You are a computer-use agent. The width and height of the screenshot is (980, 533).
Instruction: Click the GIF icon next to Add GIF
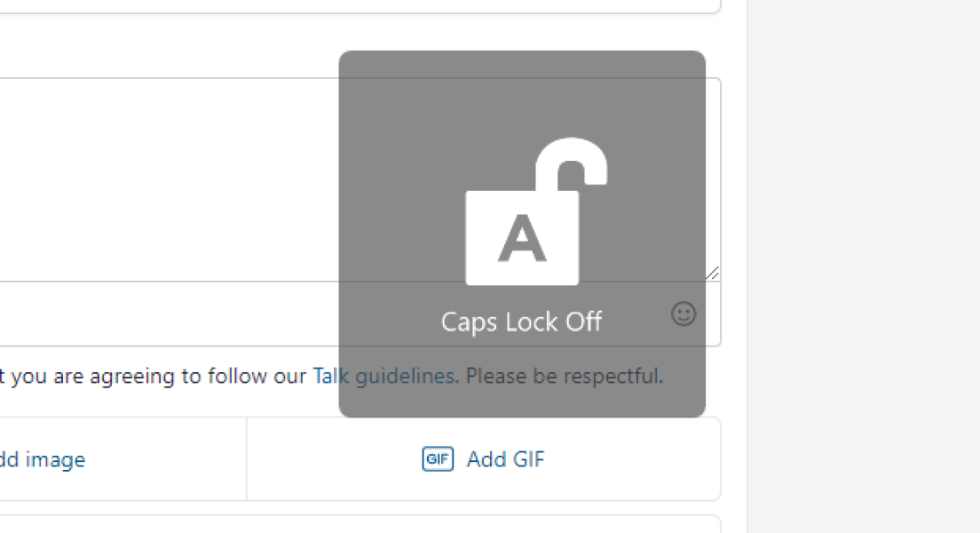point(436,458)
